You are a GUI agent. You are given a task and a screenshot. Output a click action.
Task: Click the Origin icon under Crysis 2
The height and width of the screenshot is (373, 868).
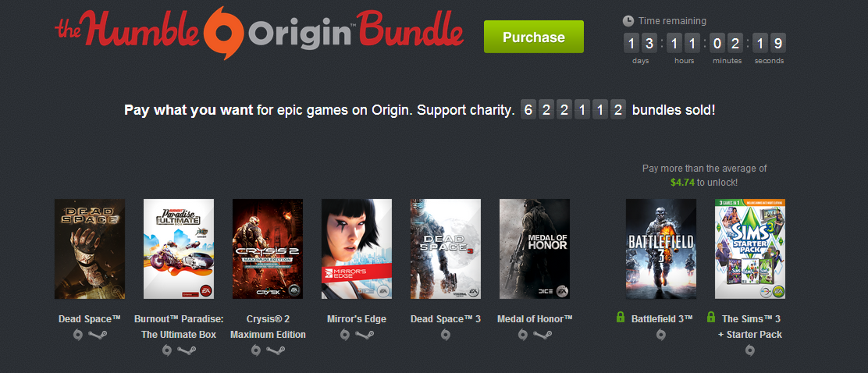[256, 350]
